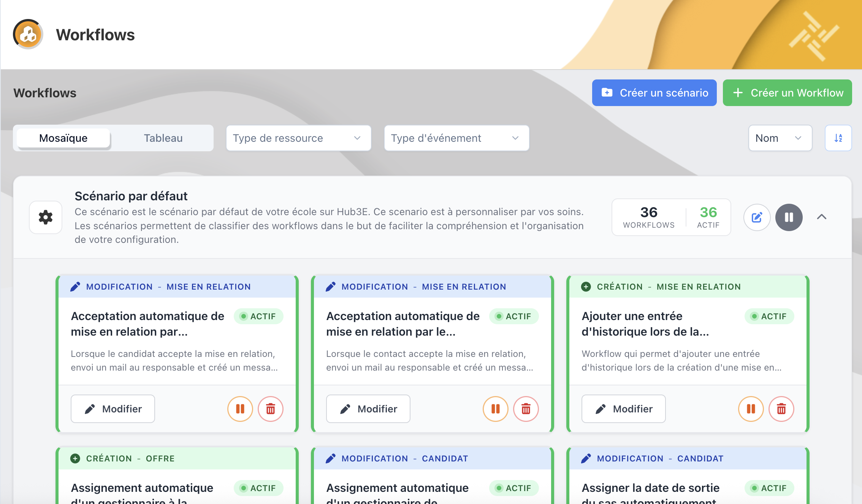Click plus icon in Création - Mise en relation header
This screenshot has width=862, height=504.
[x=586, y=287]
